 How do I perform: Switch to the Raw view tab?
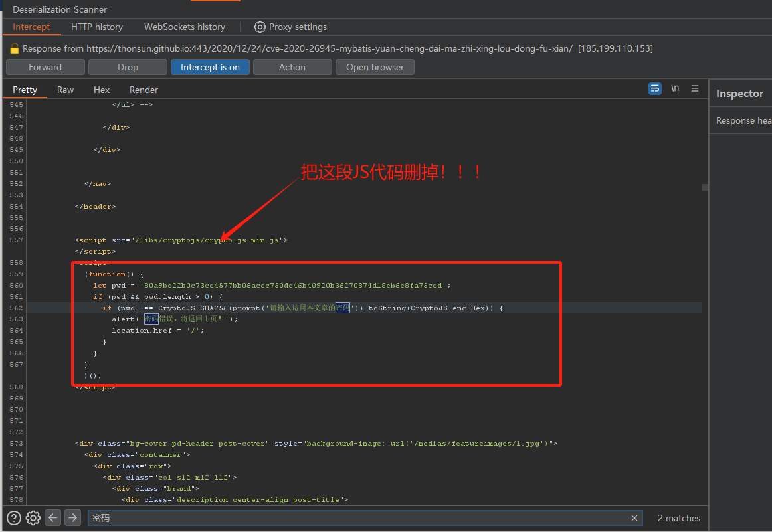click(x=66, y=90)
